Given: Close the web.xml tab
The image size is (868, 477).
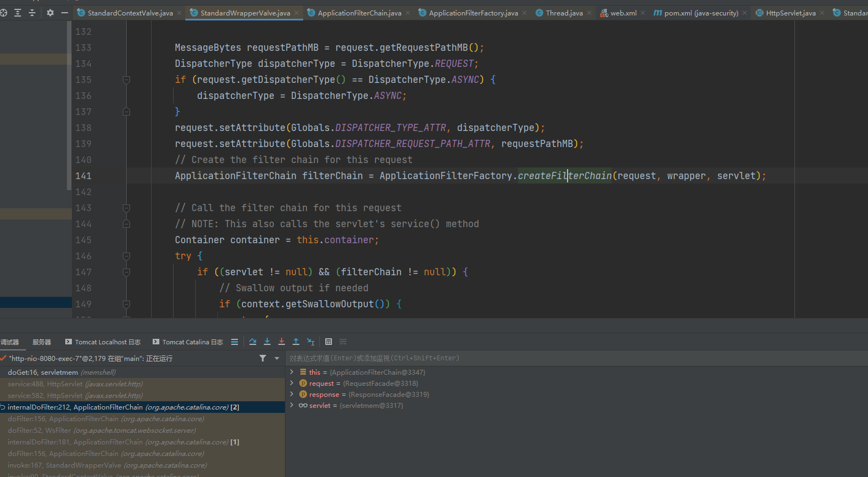Looking at the screenshot, I should (643, 13).
